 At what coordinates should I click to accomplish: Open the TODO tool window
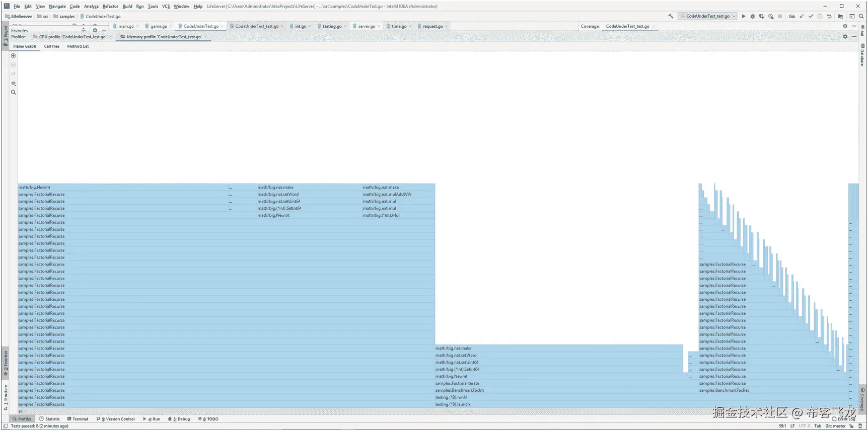208,419
